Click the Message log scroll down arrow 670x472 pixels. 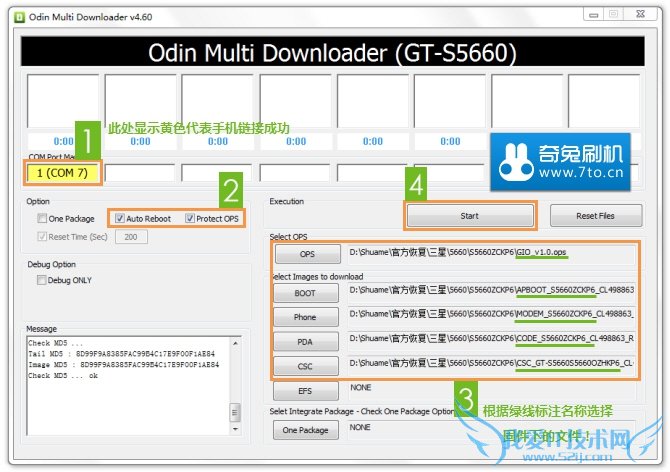pos(235,429)
